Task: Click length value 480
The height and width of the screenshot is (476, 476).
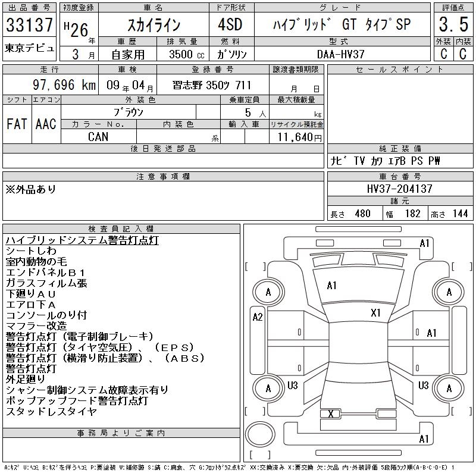Action: coord(362,214)
